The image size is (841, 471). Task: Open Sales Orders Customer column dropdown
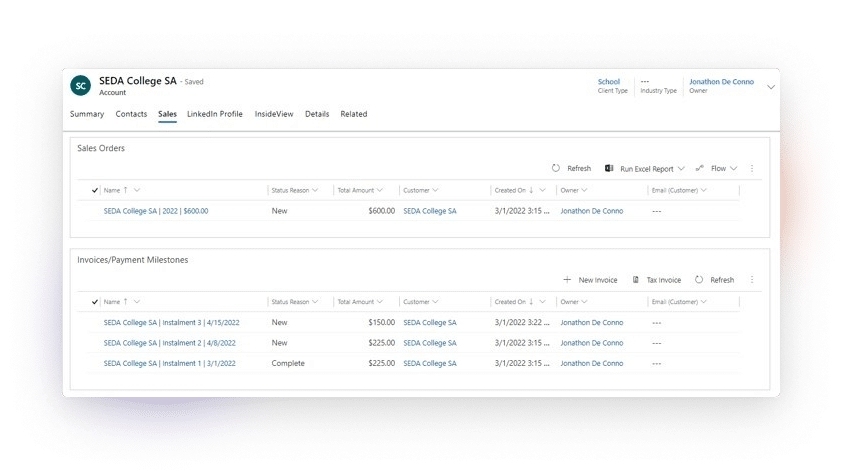(435, 190)
